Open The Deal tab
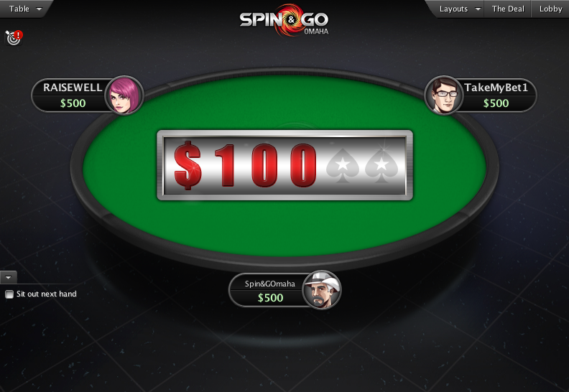Viewport: 569px width, 392px height. tap(508, 9)
